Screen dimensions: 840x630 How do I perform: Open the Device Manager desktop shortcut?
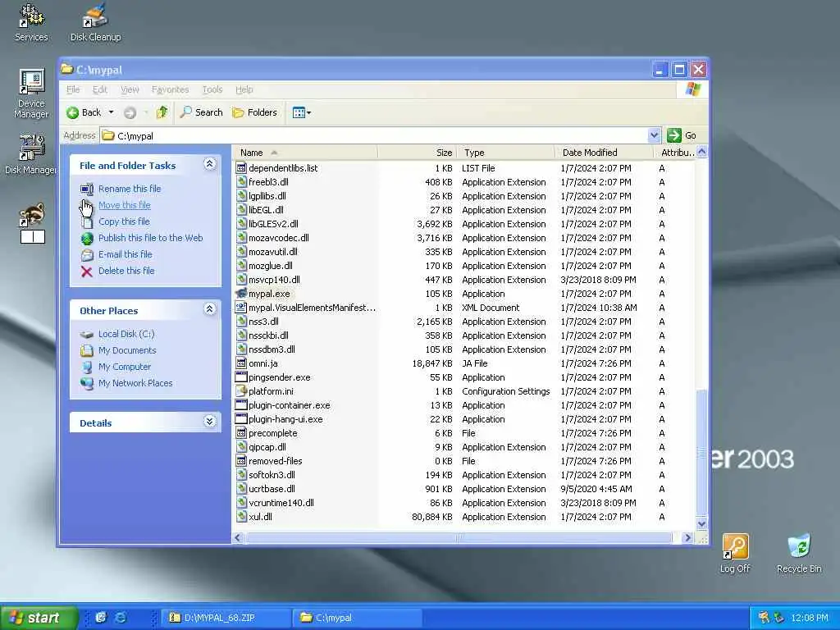click(31, 94)
